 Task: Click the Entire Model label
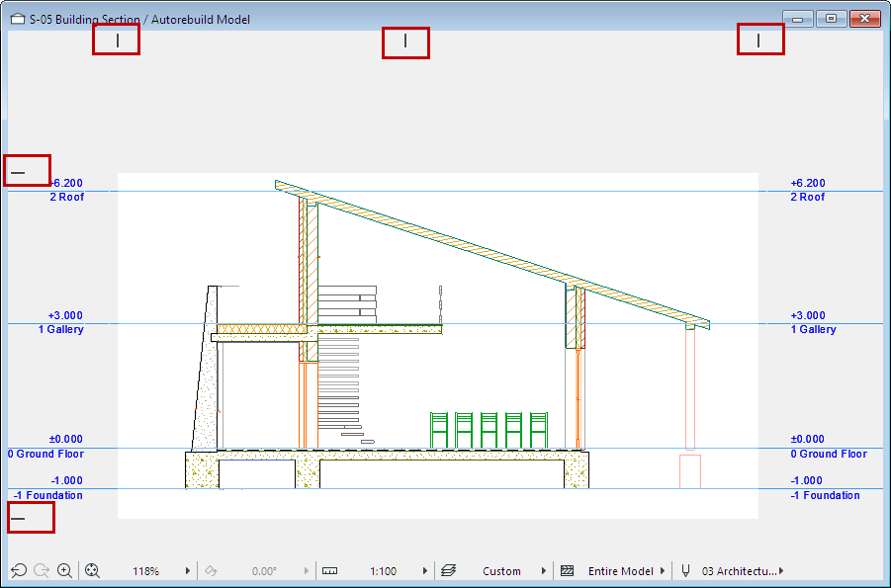[x=620, y=571]
